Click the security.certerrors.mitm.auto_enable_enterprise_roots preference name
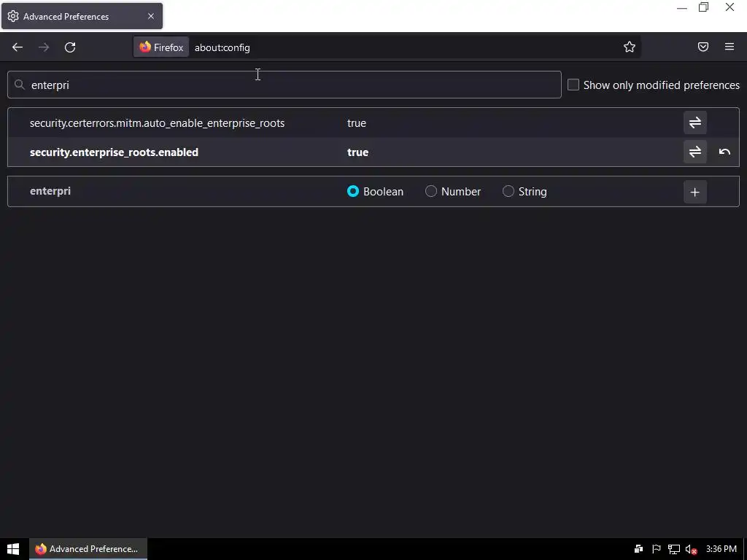The image size is (747, 560). (x=158, y=122)
